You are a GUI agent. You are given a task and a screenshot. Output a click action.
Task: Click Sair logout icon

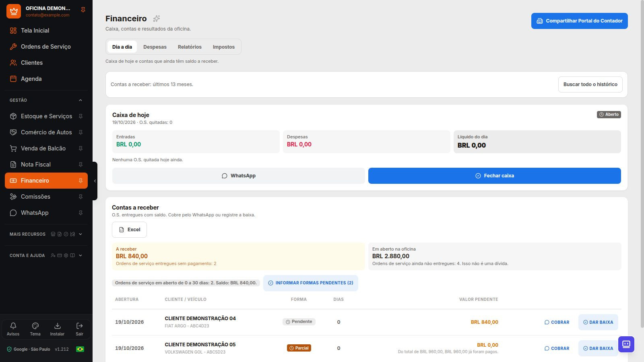79,329
